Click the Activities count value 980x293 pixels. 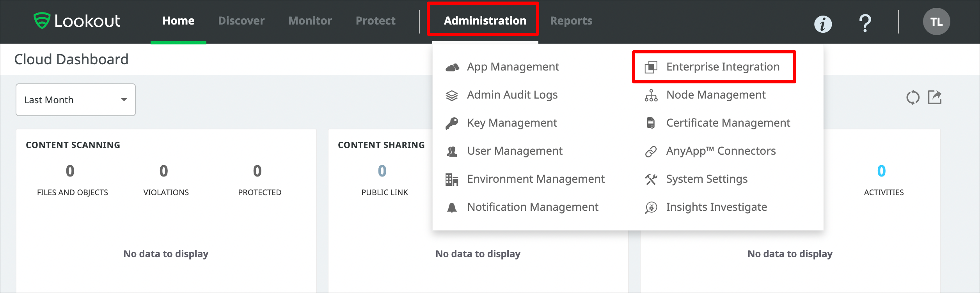coord(882,171)
